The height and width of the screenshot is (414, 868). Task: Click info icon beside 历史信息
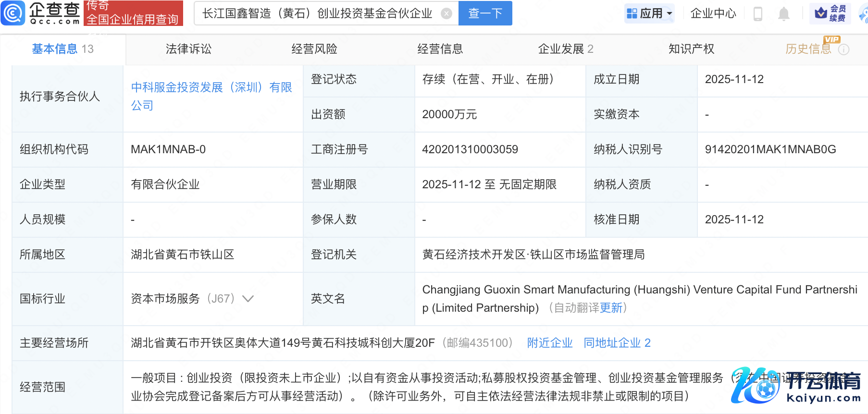tap(843, 49)
